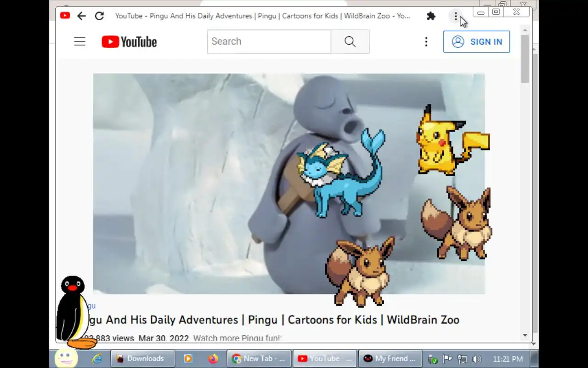Open YouTube settings three-dot menu
Viewport: 588px width, 368px height.
point(426,42)
